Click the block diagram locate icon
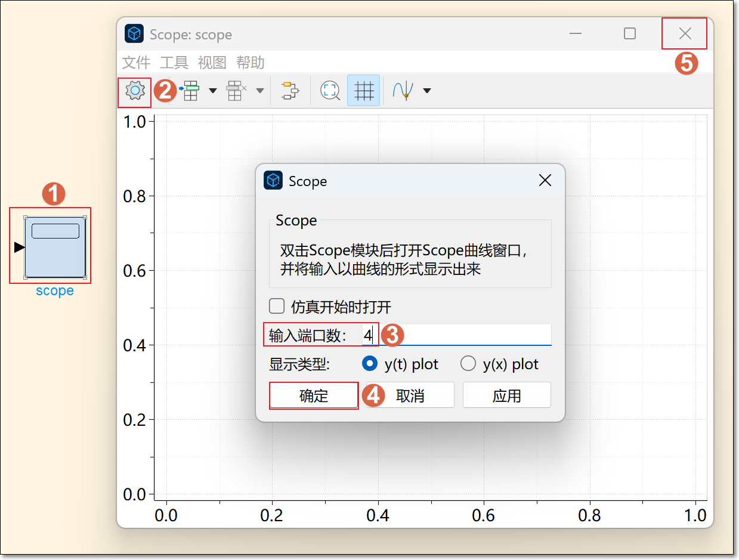 coord(290,91)
